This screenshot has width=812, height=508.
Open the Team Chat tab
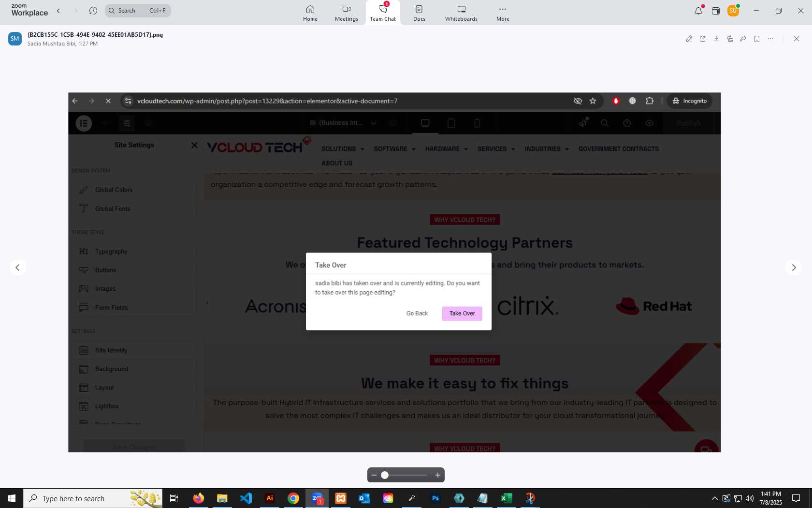[383, 13]
